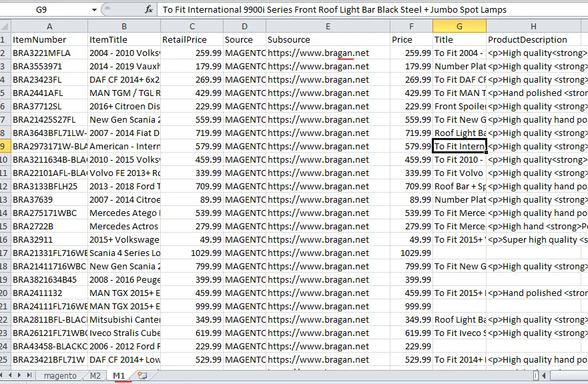Go to previous sheet with tab navigation arrow
This screenshot has width=588, height=384.
tap(11, 375)
